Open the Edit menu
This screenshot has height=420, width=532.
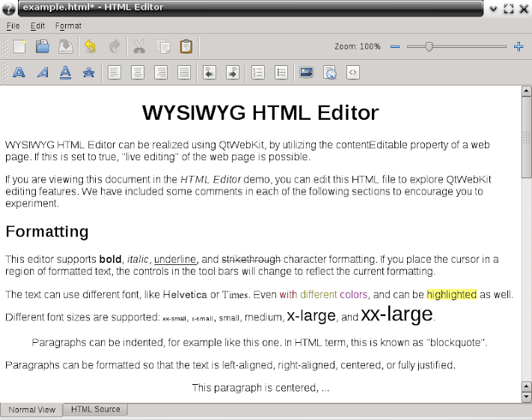point(37,25)
